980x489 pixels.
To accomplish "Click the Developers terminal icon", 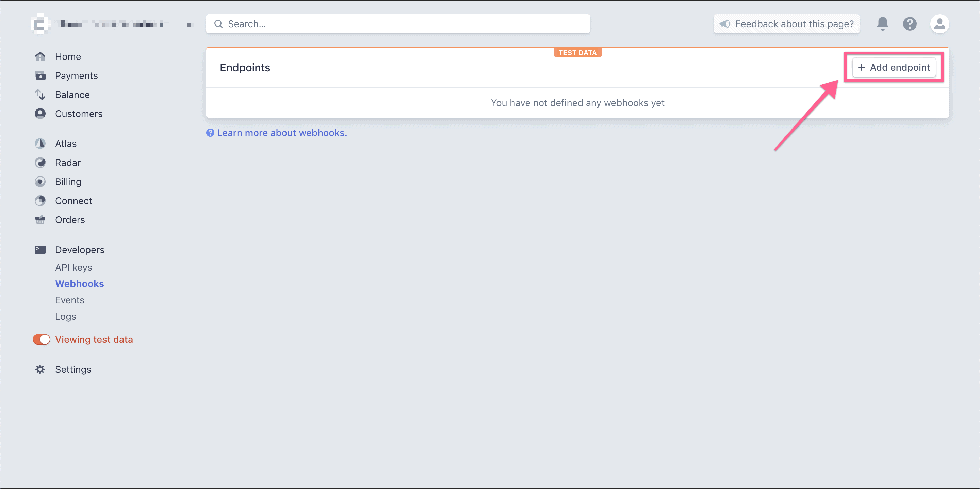I will pos(40,250).
